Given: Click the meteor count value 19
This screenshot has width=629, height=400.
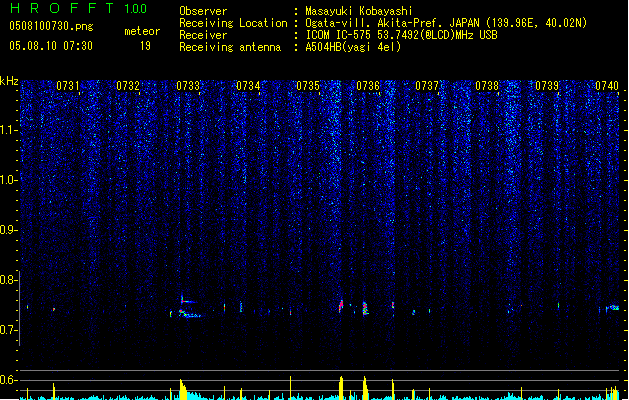Looking at the screenshot, I should [145, 46].
